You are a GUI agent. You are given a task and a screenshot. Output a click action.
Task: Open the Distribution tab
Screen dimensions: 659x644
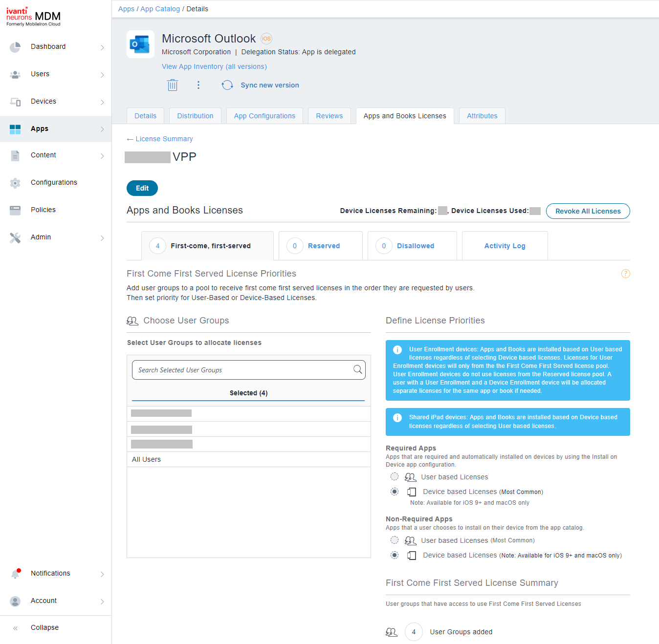[x=195, y=116]
